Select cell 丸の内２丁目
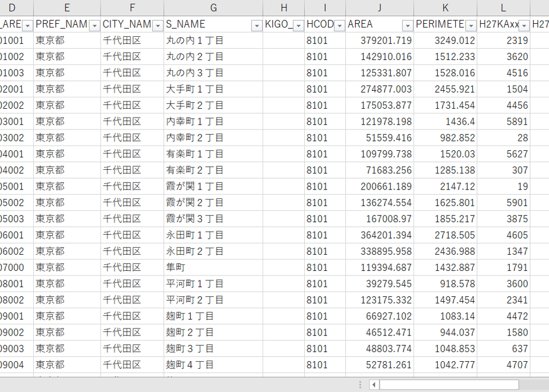 (x=213, y=56)
